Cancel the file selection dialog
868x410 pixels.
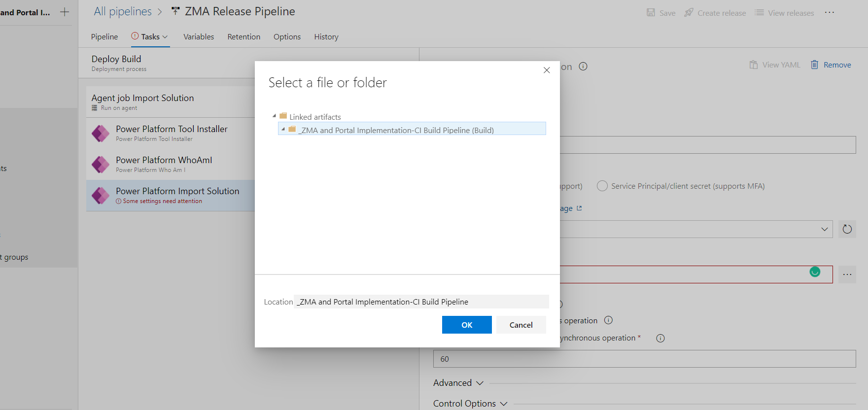521,325
